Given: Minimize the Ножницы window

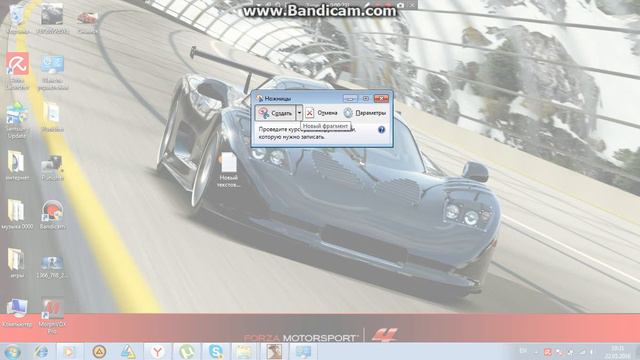Looking at the screenshot, I should pos(350,98).
